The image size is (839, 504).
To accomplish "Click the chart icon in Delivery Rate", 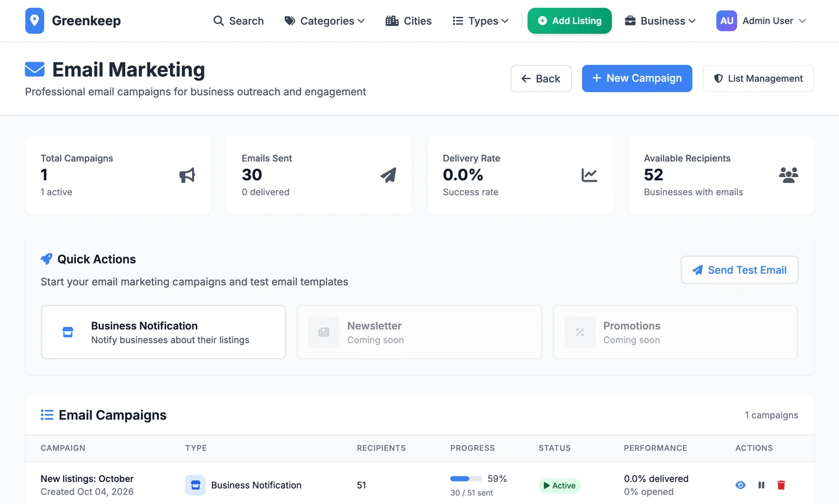I will [589, 175].
